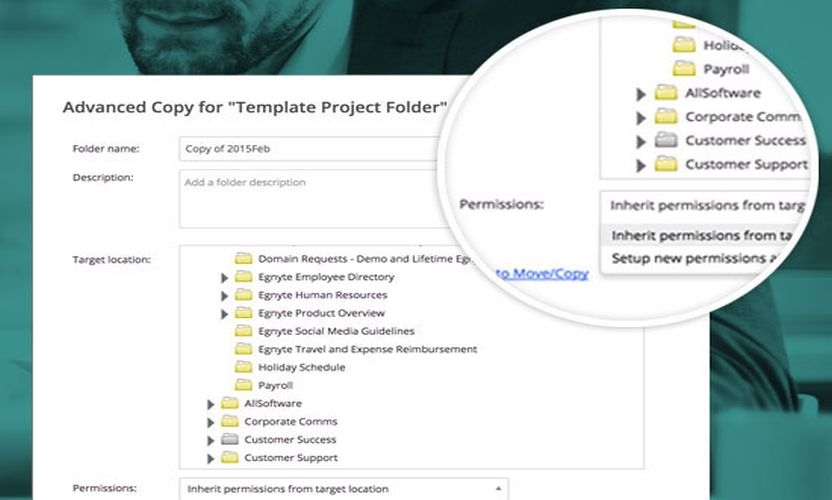Click the 'to Move/Copy' link
The height and width of the screenshot is (500, 832).
(x=543, y=273)
